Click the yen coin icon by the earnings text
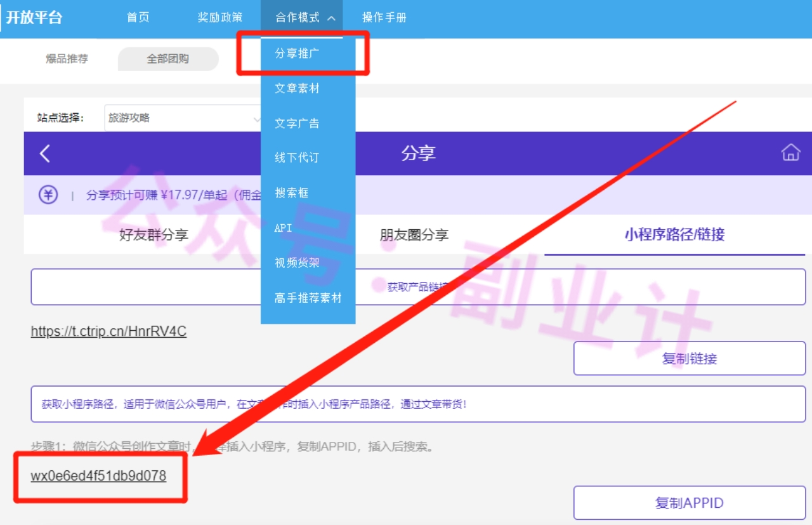 tap(48, 195)
